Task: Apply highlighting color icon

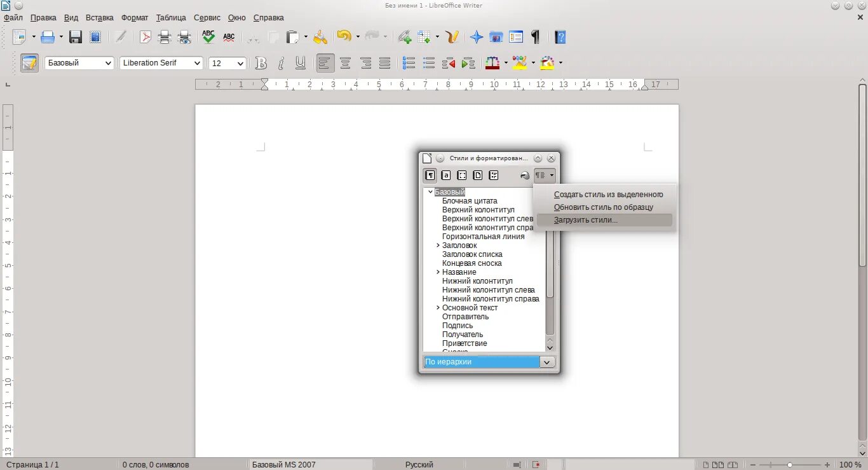Action: click(x=520, y=63)
